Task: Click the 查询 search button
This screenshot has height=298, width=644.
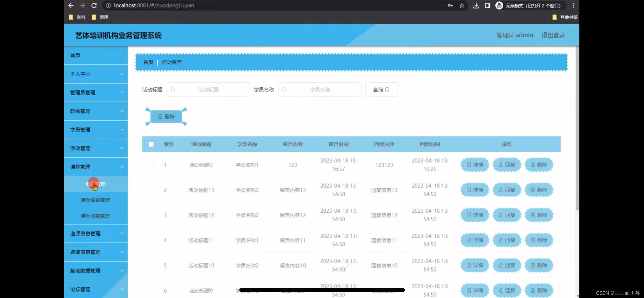Action: point(381,90)
